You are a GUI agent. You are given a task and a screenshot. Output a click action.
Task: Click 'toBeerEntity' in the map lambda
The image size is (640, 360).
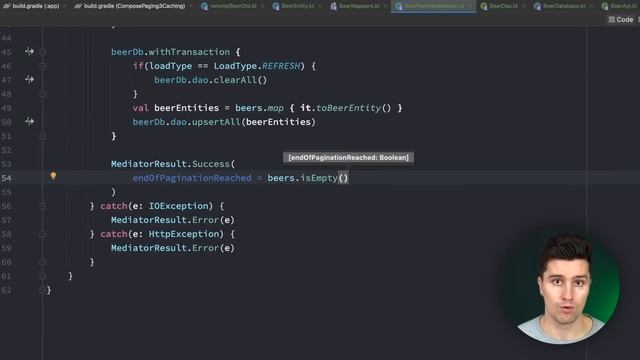349,108
